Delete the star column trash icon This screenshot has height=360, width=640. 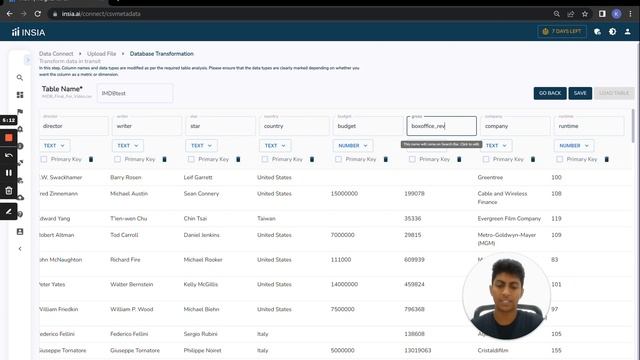pyautogui.click(x=238, y=159)
